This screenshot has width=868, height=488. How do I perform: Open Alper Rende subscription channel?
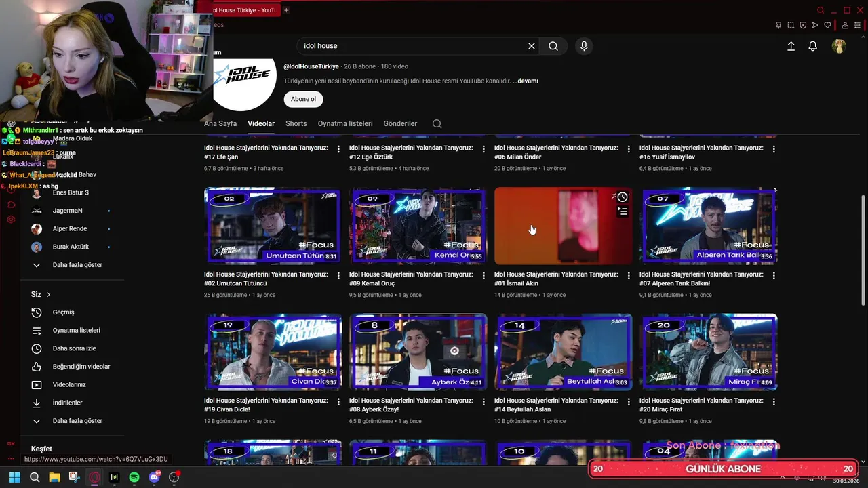(70, 229)
